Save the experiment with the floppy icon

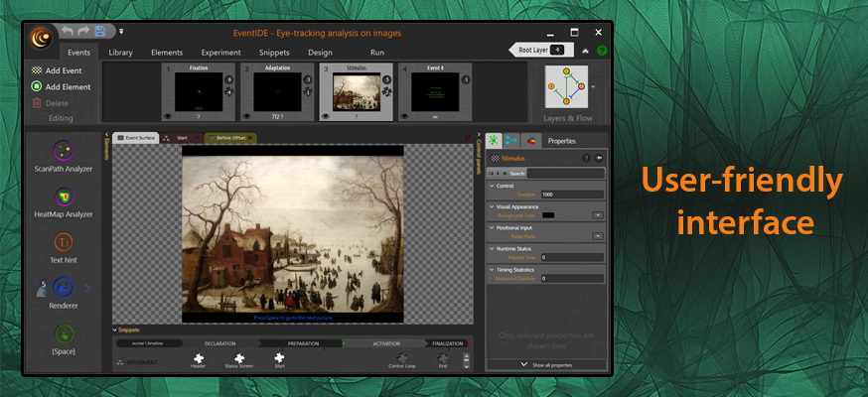[100, 32]
